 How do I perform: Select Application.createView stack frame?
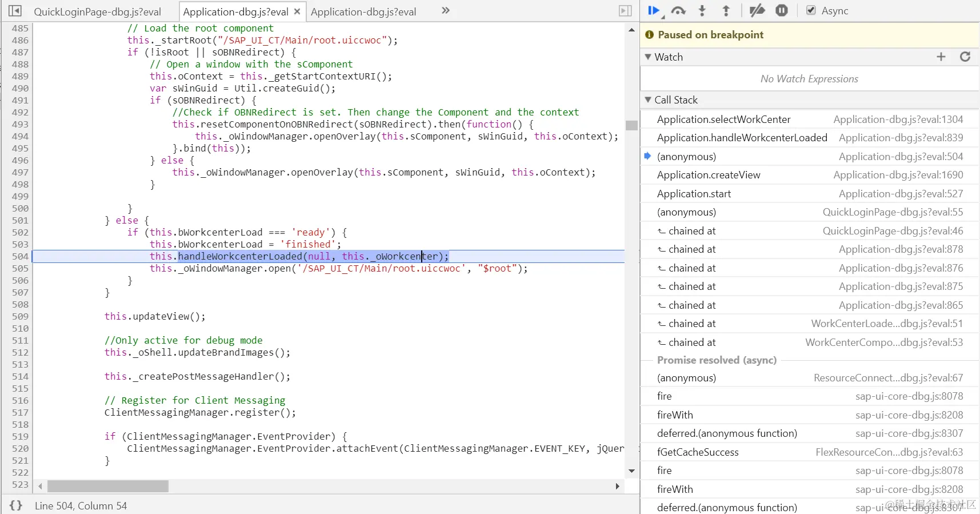[x=810, y=175]
